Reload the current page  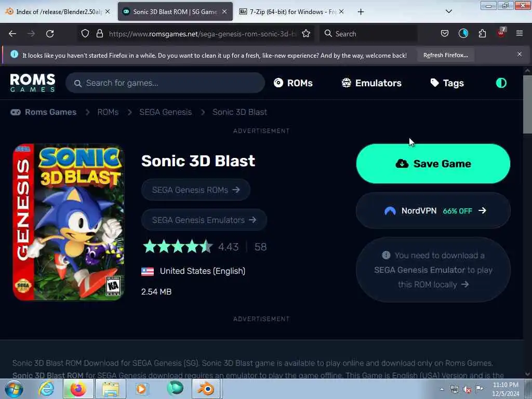[50, 34]
